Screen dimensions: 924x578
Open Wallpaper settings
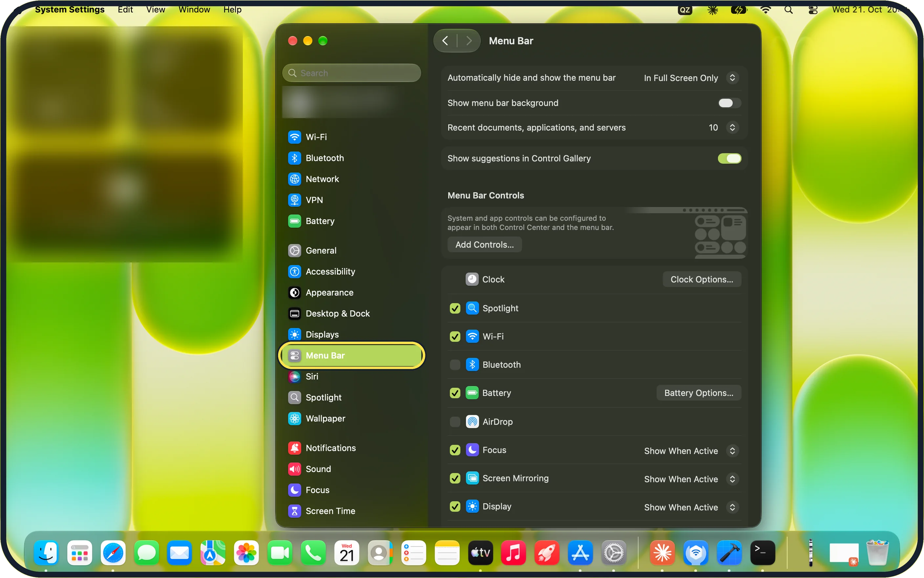pyautogui.click(x=351, y=419)
